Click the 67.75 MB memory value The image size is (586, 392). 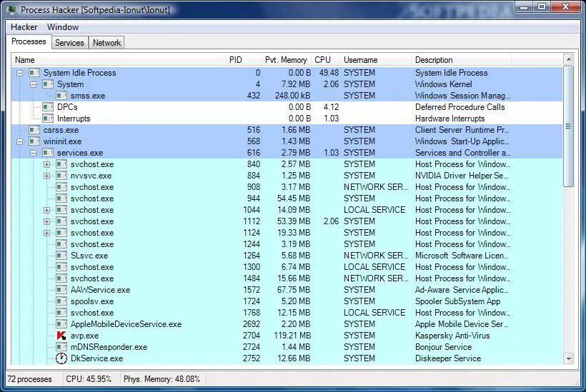294,290
